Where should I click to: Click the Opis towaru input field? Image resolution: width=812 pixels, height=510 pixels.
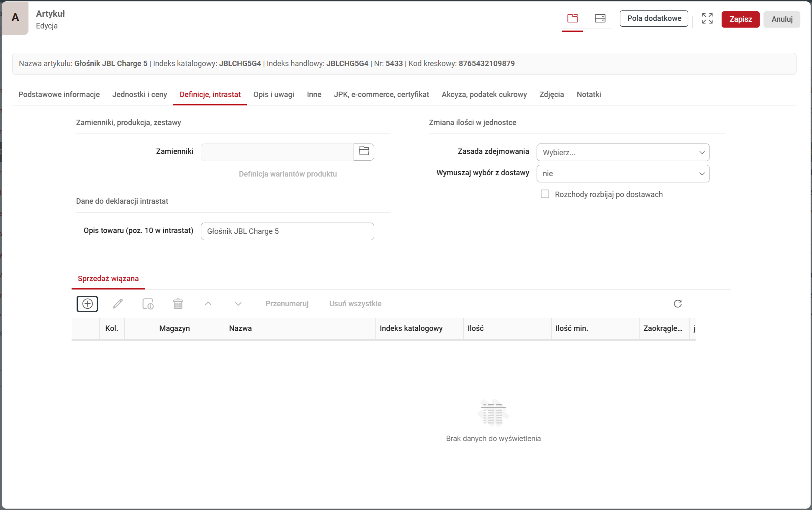tap(287, 231)
